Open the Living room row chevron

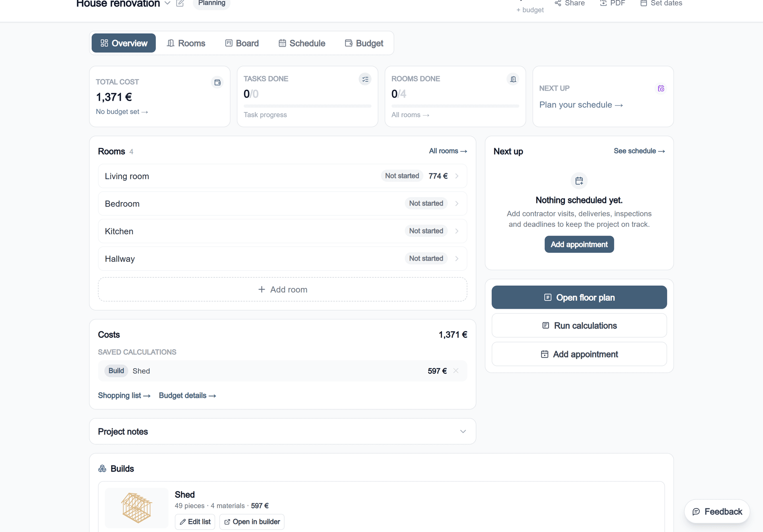coord(457,176)
